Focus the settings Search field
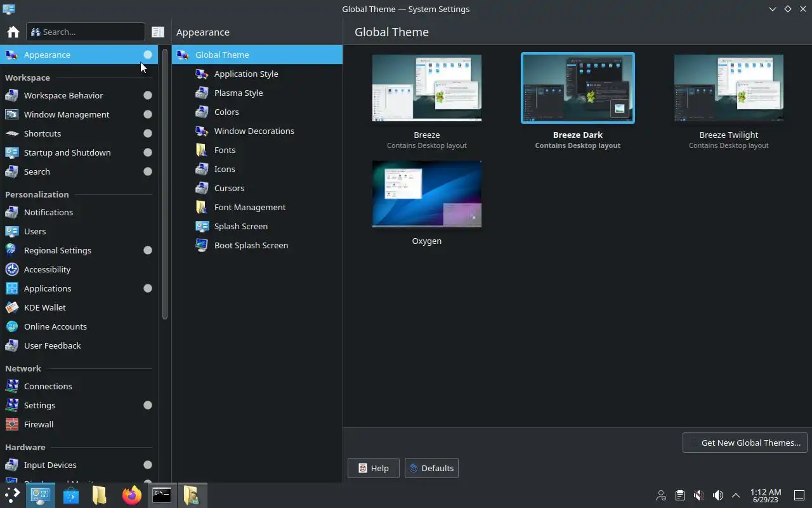812x508 pixels. coord(86,32)
